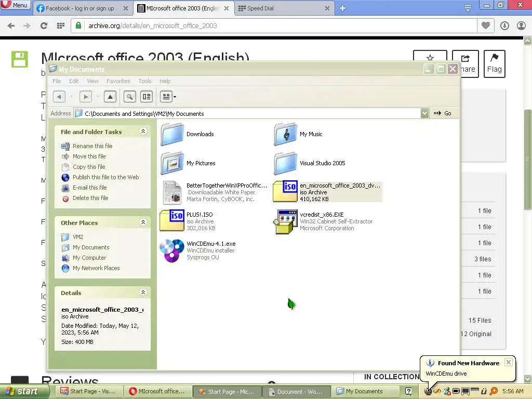Open a new browser tab
Screen dimensions: 532x399
pyautogui.click(x=342, y=8)
